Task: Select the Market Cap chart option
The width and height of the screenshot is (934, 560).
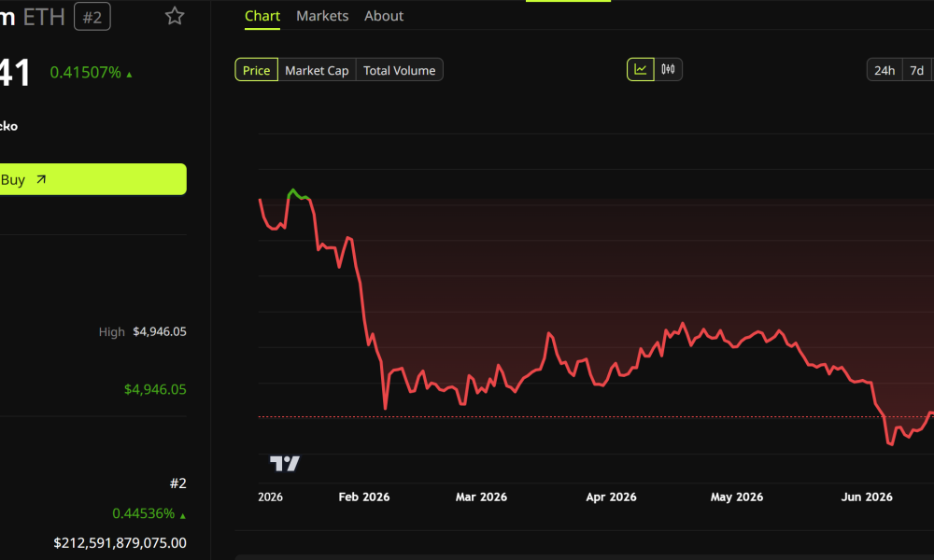Action: [317, 70]
